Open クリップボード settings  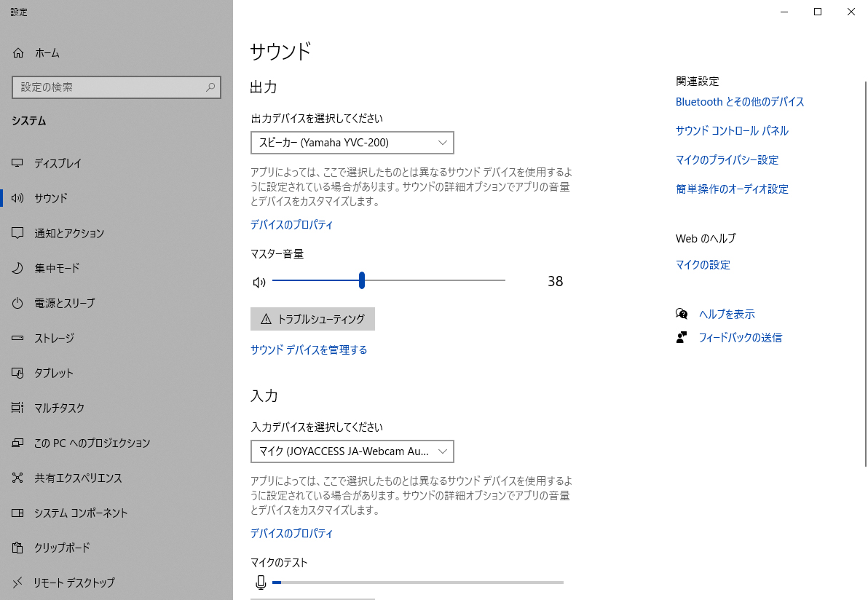pyautogui.click(x=62, y=548)
